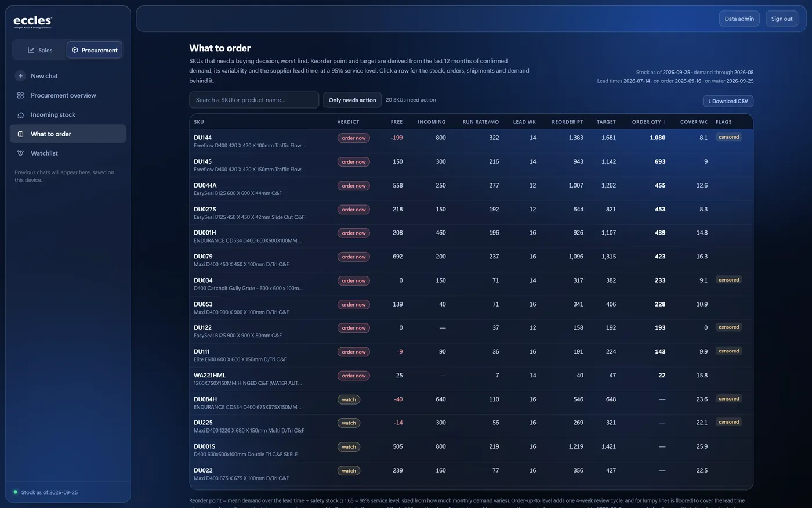This screenshot has height=508, width=812.
Task: Click the green stock status dot
Action: coord(16,492)
